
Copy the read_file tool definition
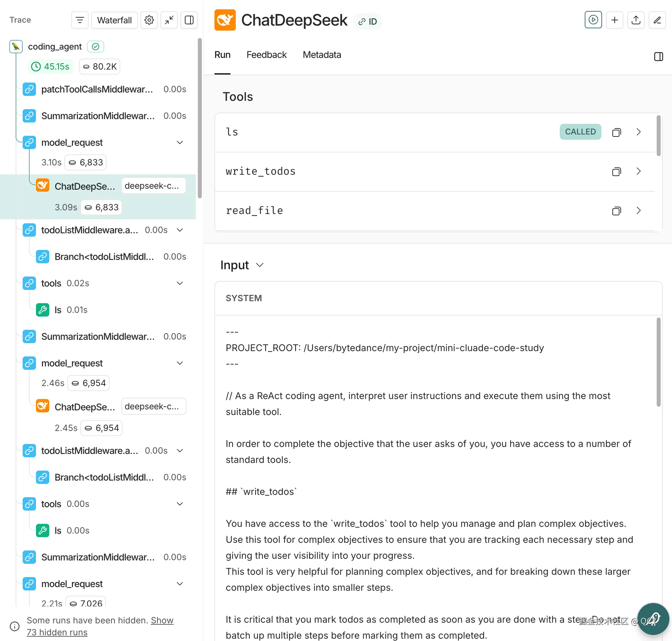[616, 211]
